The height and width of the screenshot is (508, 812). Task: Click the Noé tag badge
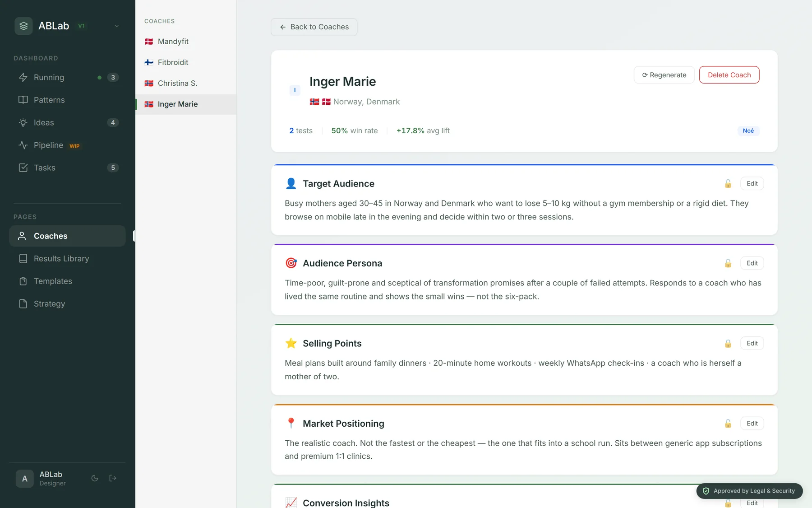coord(748,130)
